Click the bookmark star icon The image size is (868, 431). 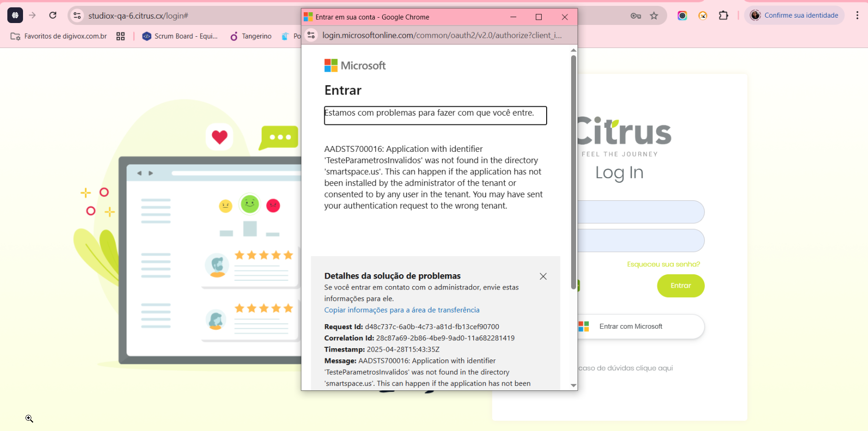pos(654,16)
